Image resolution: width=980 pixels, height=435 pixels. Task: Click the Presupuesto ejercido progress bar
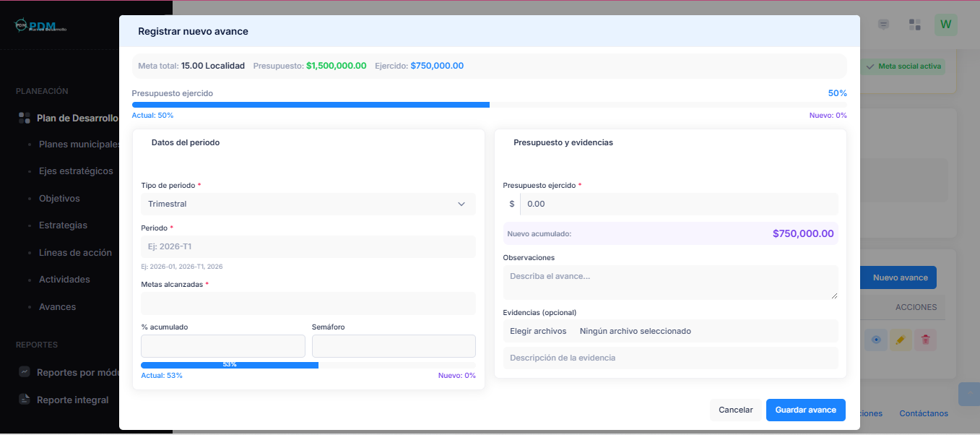tap(489, 105)
